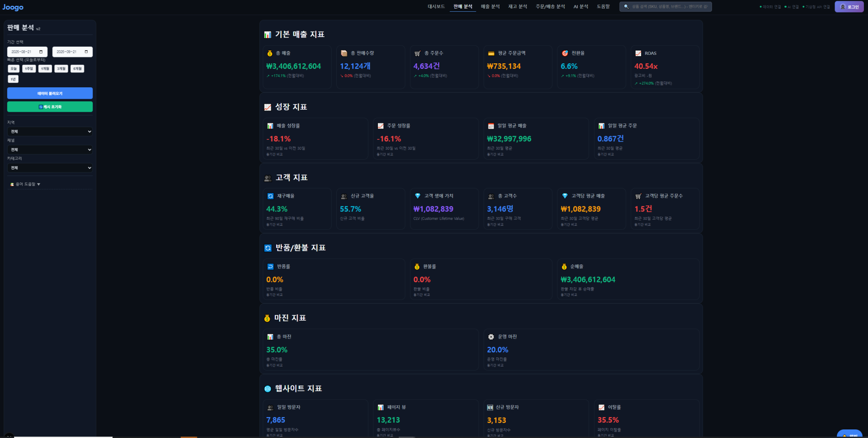The width and height of the screenshot is (868, 438).
Task: Select the 6개월 quick range
Action: 77,69
